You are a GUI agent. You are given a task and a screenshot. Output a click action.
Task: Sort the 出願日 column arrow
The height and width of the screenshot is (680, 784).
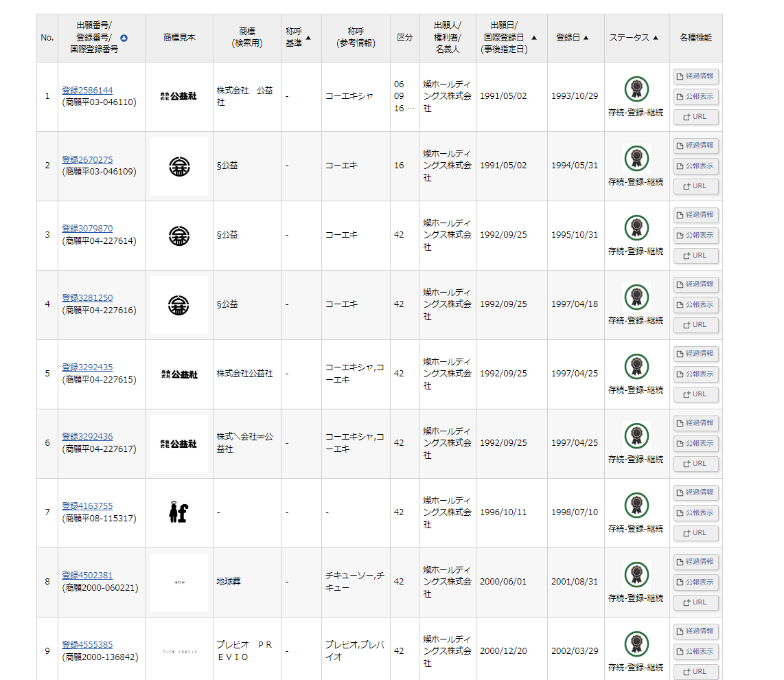(534, 38)
